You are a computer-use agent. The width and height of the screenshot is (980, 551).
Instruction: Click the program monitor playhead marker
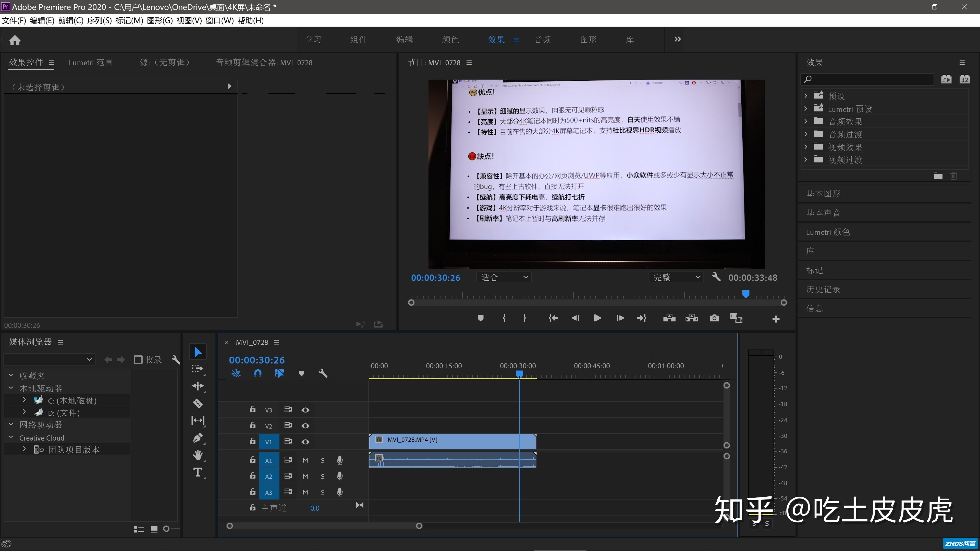[x=746, y=294]
